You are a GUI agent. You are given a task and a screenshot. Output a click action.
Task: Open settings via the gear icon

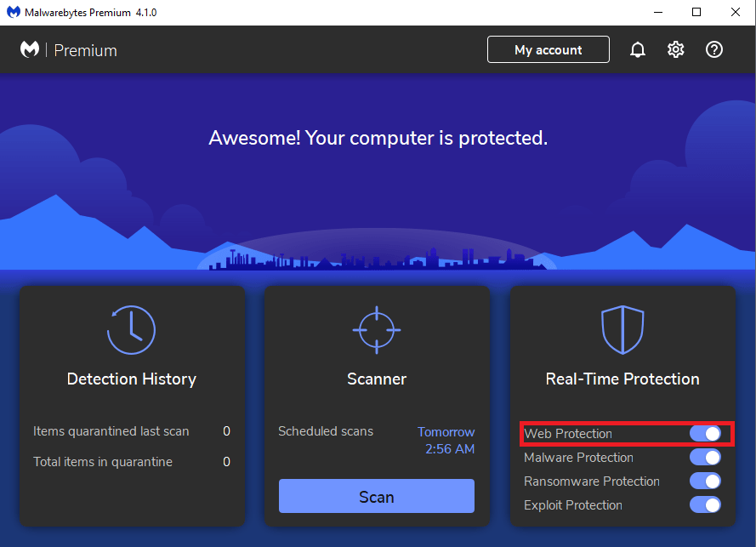coord(675,49)
